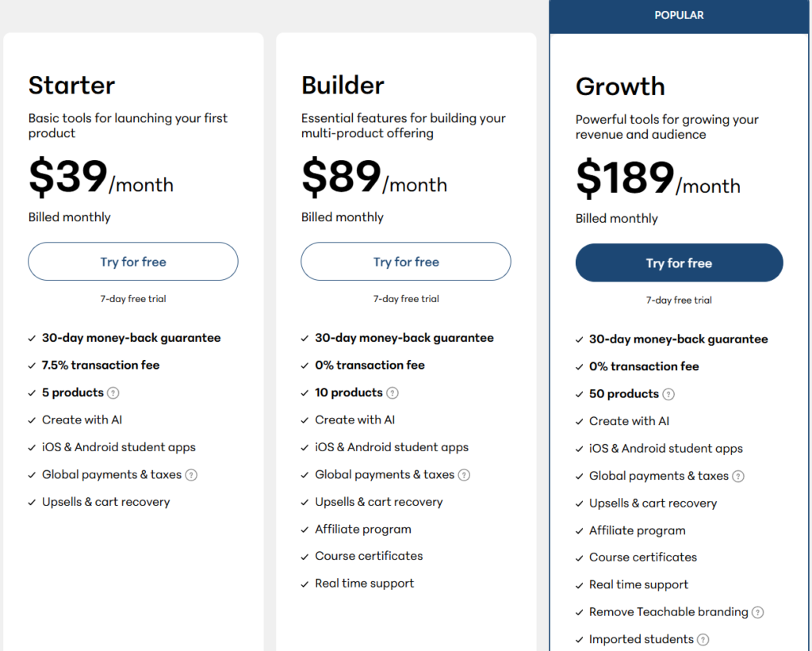The image size is (812, 651).
Task: Click help icon beside Starter's 5 products
Action: [113, 393]
